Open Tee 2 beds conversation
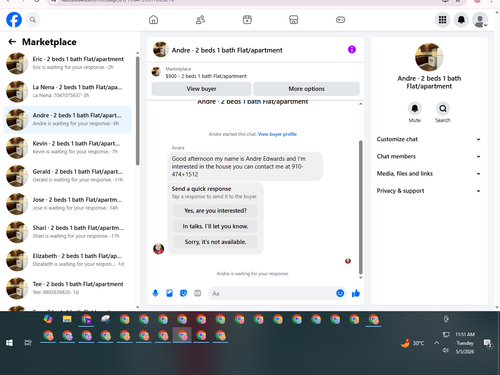Image resolution: width=500 pixels, height=375 pixels. click(x=67, y=288)
